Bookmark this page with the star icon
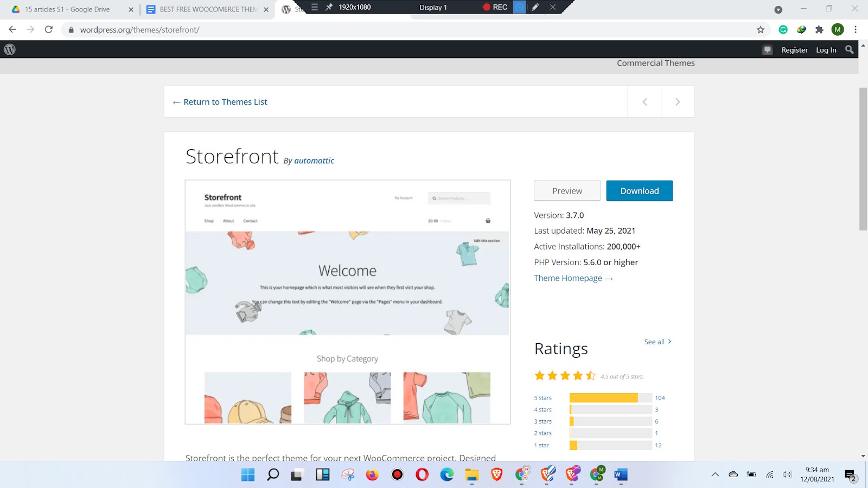 coord(761,30)
